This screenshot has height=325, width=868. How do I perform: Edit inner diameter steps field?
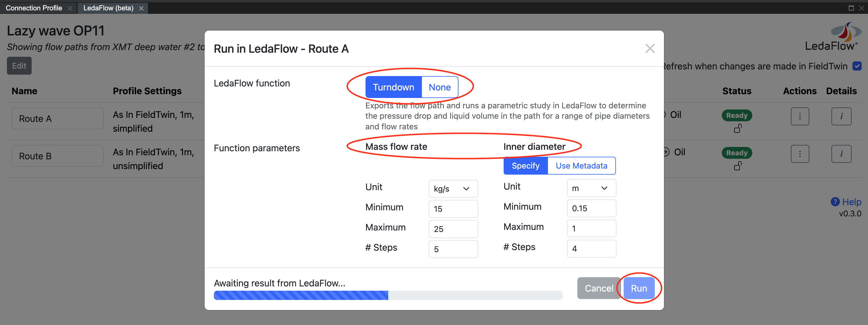coord(591,248)
